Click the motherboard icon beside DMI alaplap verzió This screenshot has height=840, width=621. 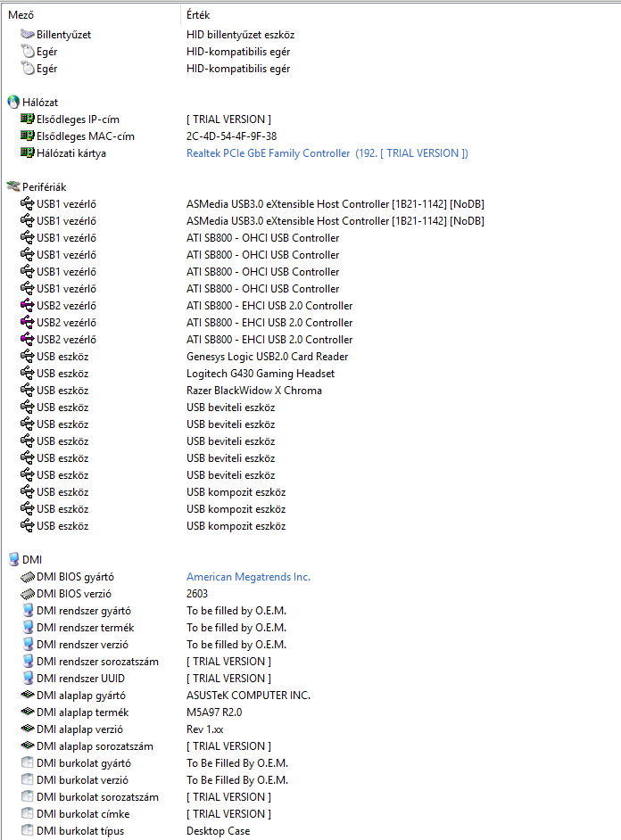click(28, 729)
